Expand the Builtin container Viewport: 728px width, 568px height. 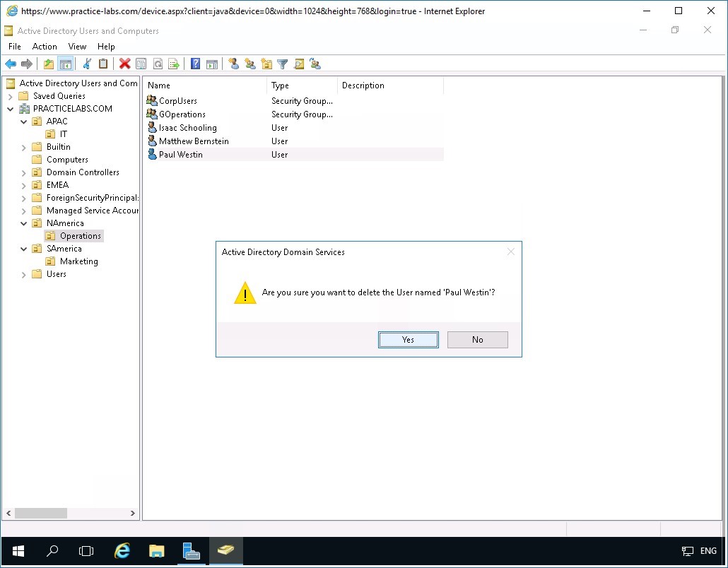pos(24,148)
